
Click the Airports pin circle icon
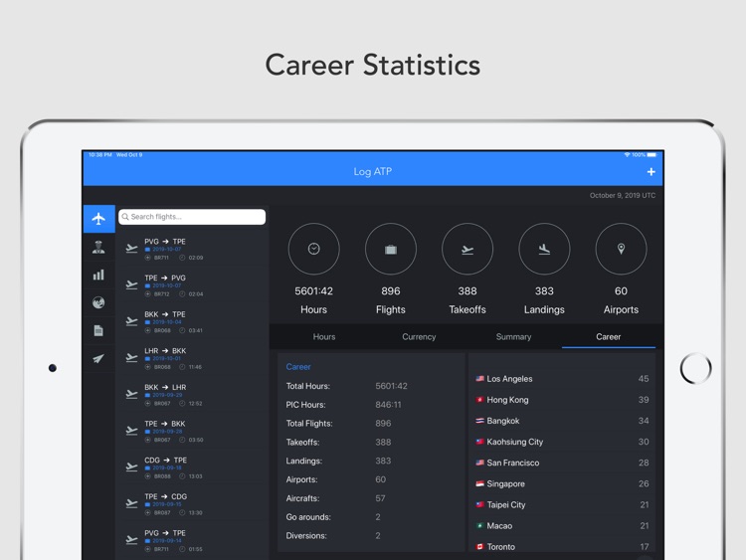tap(621, 249)
